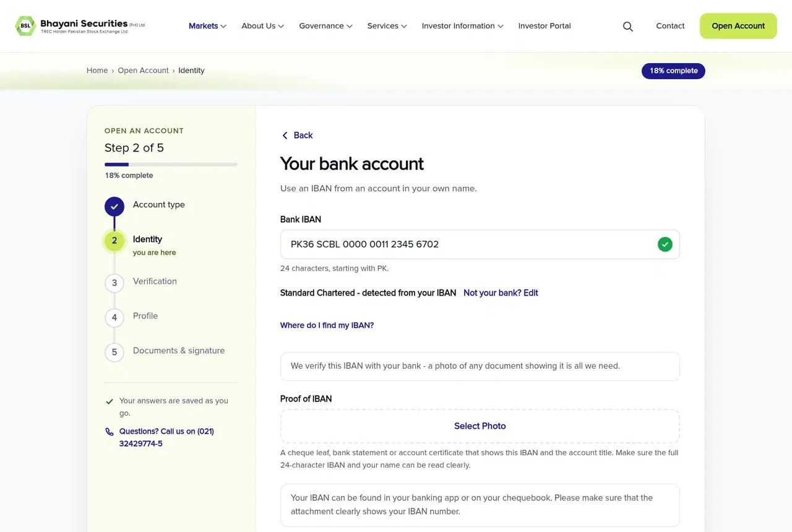Click the Proof of IBAN label

[306, 399]
